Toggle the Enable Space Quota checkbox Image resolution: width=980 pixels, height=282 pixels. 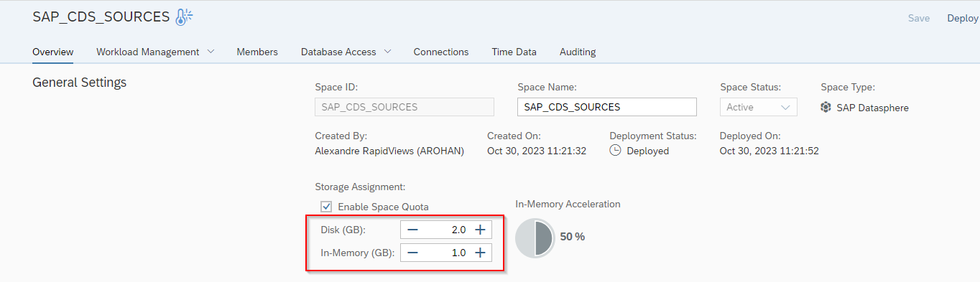tap(327, 207)
